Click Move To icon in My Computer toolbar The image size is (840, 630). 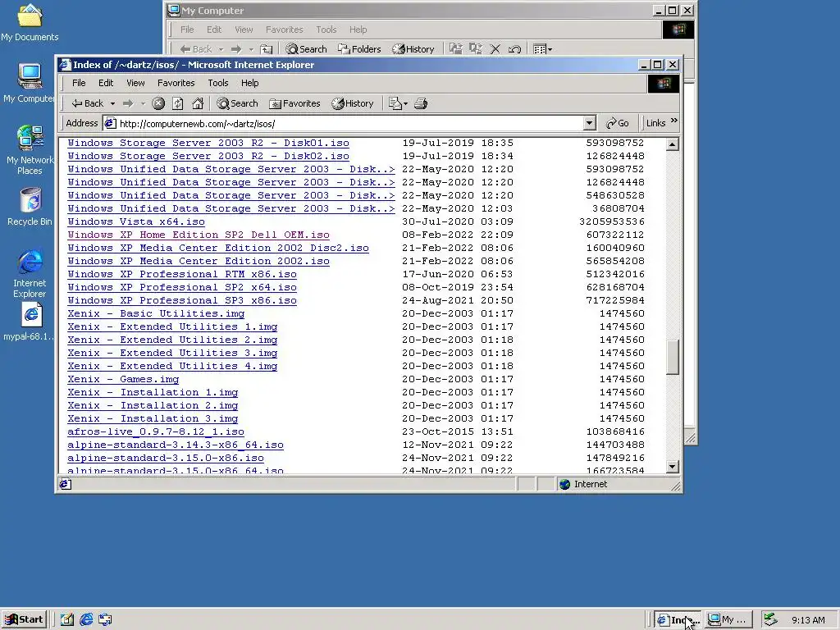coord(456,49)
